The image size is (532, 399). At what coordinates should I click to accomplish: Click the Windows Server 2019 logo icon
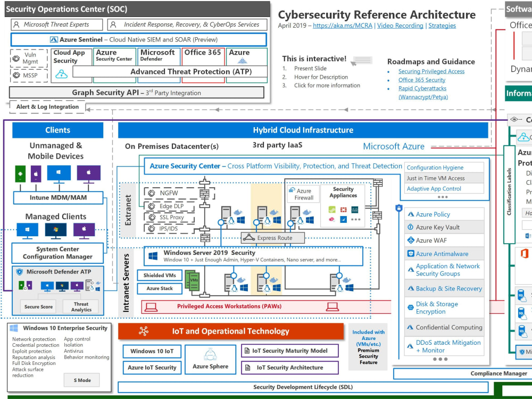pyautogui.click(x=153, y=256)
